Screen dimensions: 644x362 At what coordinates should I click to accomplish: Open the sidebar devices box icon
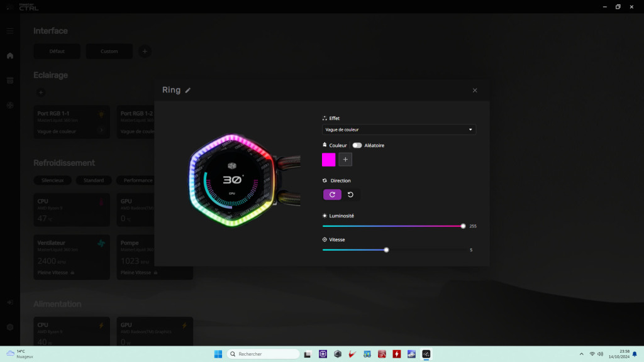click(10, 80)
